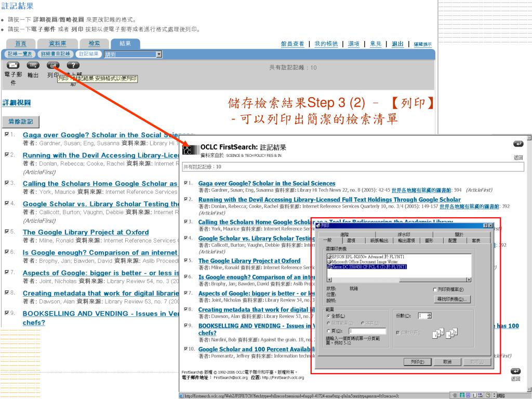
Task: Toggle checkbox for record 10 in print window
Action: 185,349
